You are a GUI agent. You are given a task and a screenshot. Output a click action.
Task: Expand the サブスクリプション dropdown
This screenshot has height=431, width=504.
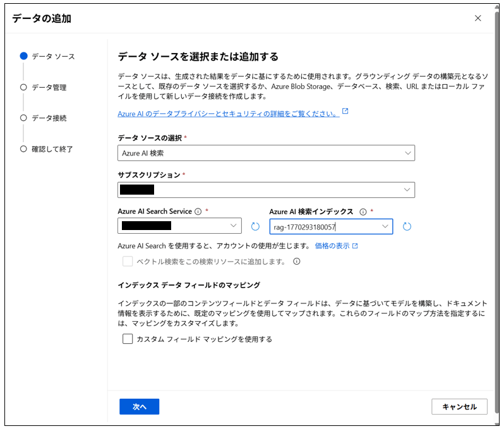266,190
